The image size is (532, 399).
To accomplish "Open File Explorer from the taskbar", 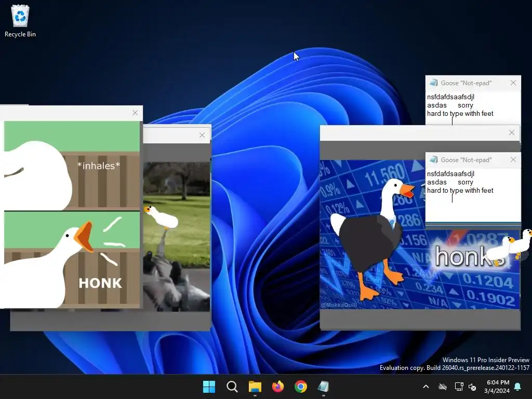I will click(255, 387).
